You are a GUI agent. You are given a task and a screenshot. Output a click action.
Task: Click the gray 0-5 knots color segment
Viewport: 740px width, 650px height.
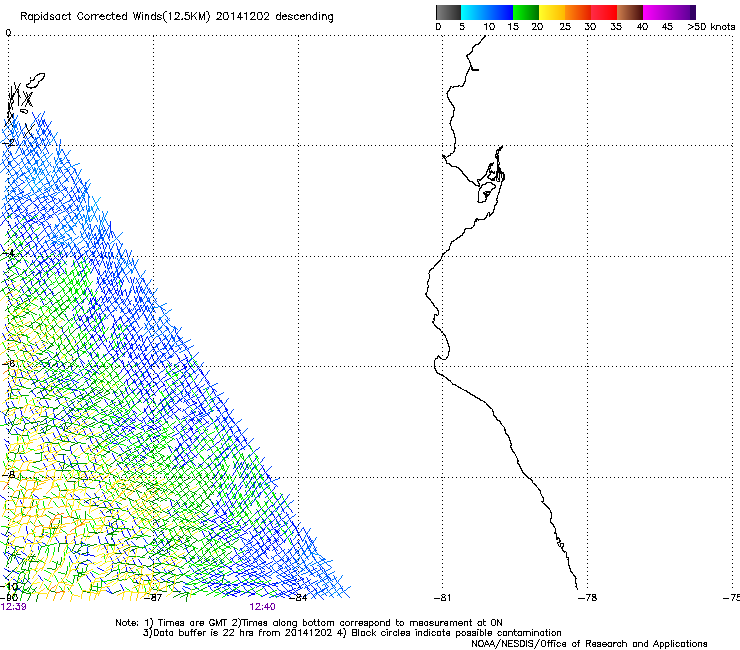(x=448, y=12)
